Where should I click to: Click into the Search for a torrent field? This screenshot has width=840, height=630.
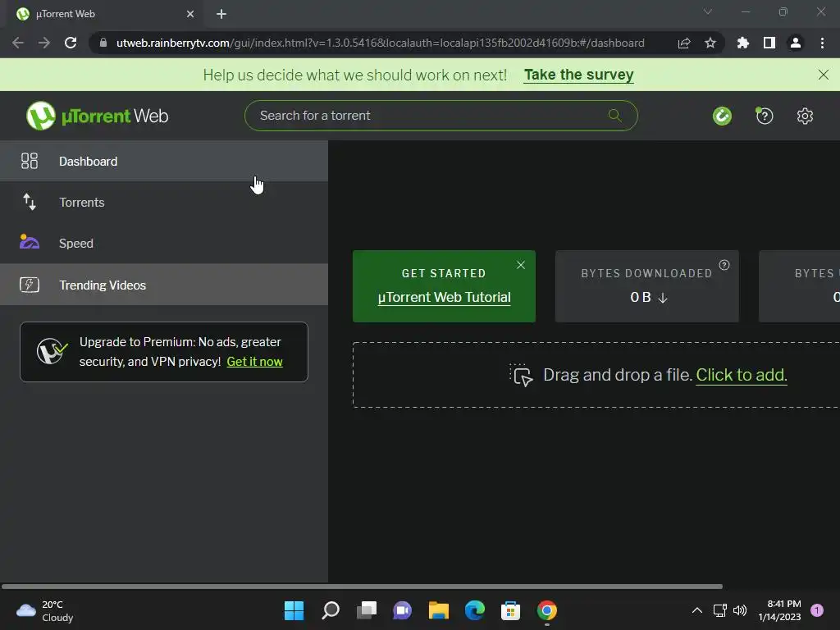coord(441,116)
